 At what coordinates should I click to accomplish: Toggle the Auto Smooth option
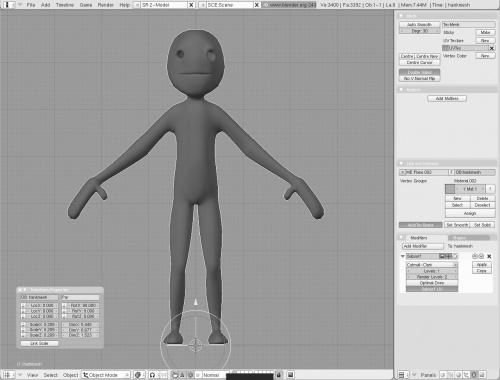[x=419, y=24]
